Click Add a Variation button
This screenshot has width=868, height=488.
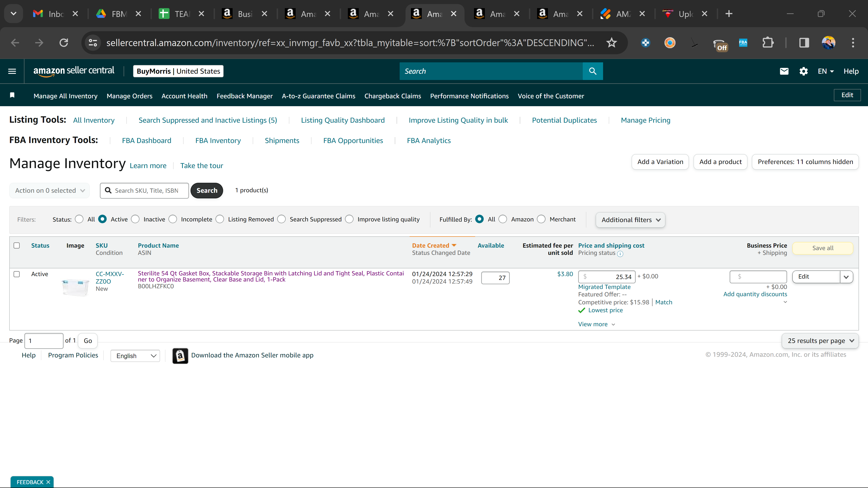click(x=660, y=162)
